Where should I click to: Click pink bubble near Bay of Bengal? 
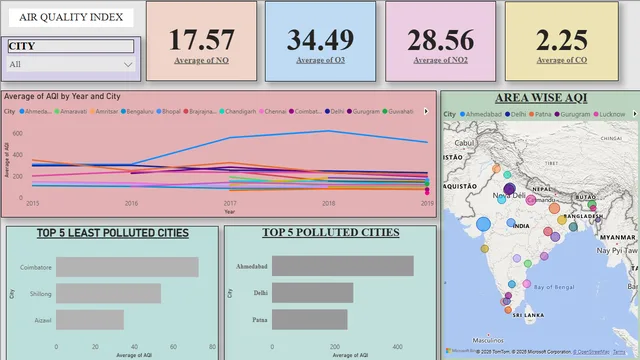click(527, 284)
